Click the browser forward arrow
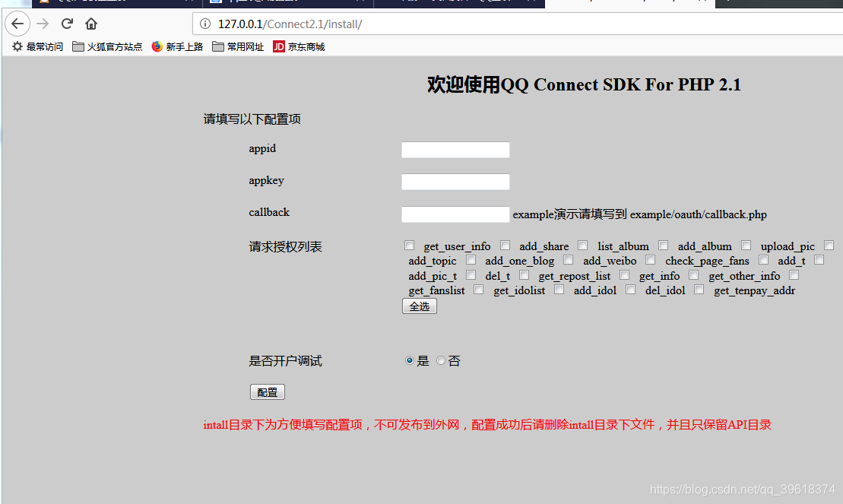 (43, 24)
